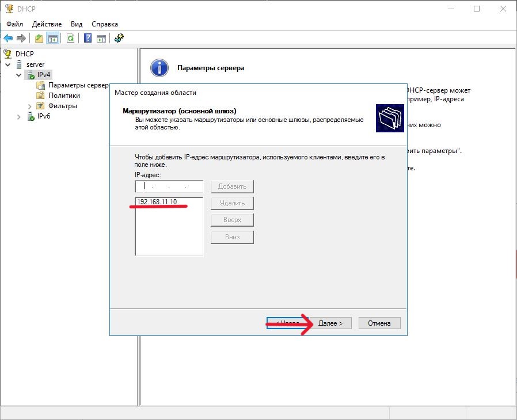Click the Back arrow toolbar icon
This screenshot has height=420, width=517.
(x=8, y=39)
